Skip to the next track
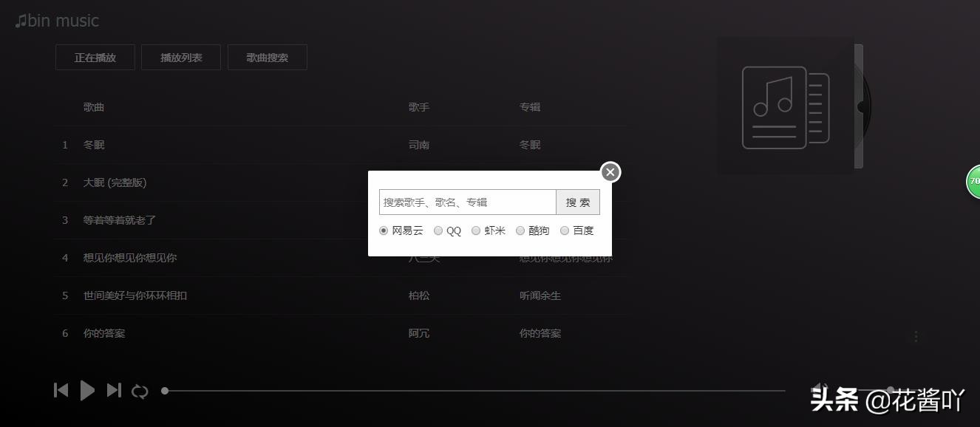Viewport: 980px width, 427px height. [114, 390]
